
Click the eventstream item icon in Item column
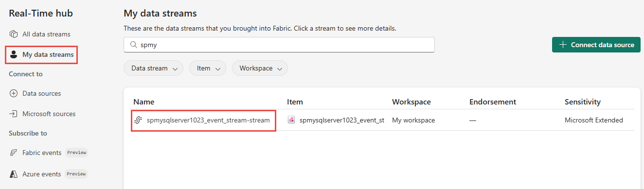(292, 120)
